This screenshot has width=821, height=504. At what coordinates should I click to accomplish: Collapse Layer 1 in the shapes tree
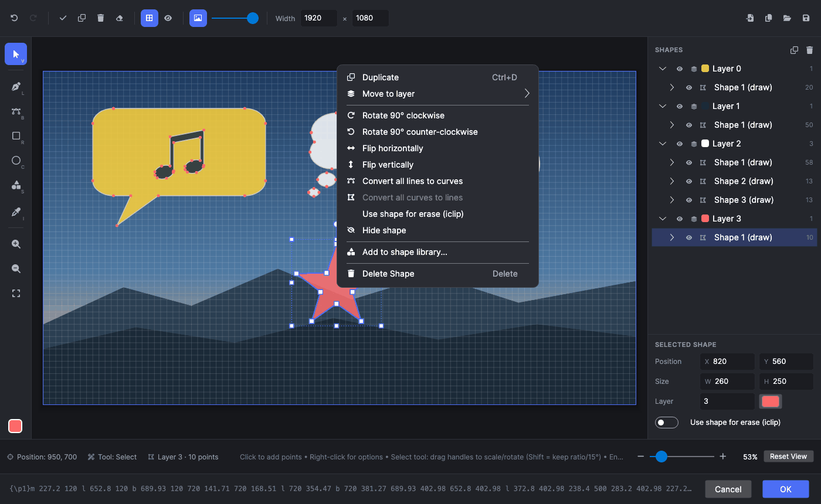pyautogui.click(x=663, y=106)
